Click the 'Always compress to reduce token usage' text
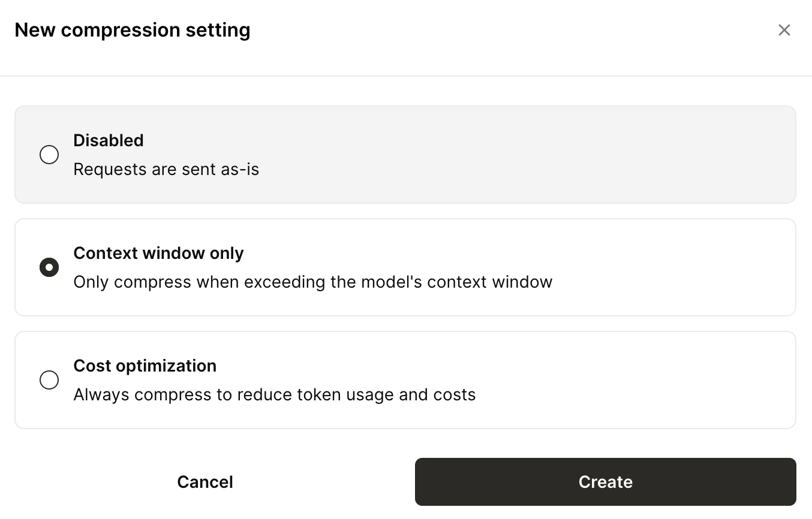The height and width of the screenshot is (519, 812). tap(274, 394)
